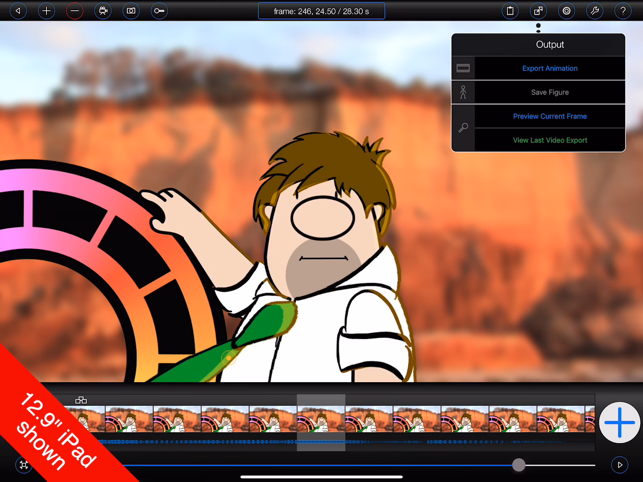
Task: Click the magnifier icon in Output panel
Action: click(463, 128)
